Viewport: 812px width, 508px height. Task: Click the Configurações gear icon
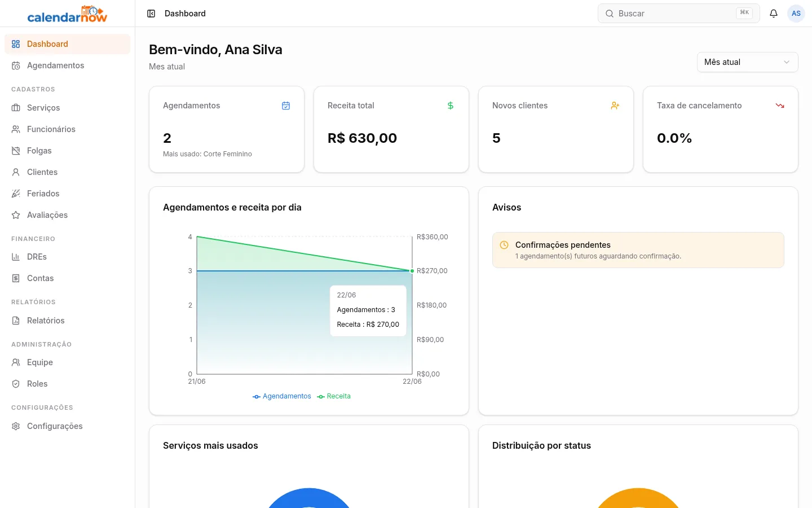[16, 426]
